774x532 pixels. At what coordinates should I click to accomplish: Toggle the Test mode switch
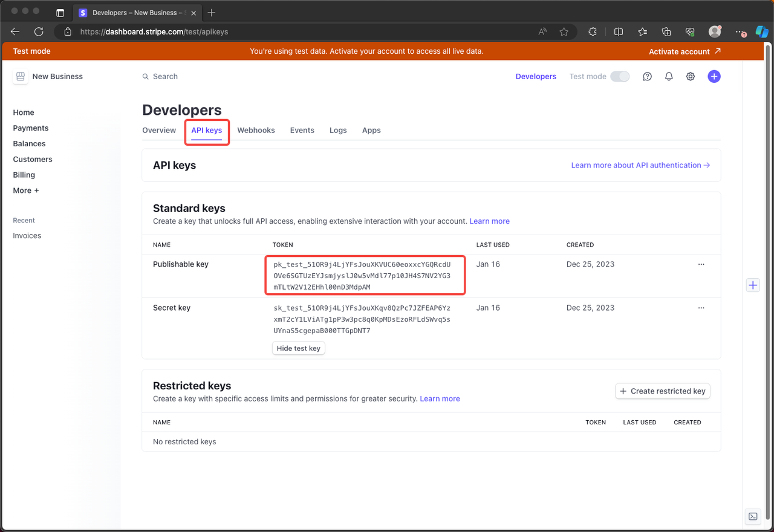click(x=620, y=77)
